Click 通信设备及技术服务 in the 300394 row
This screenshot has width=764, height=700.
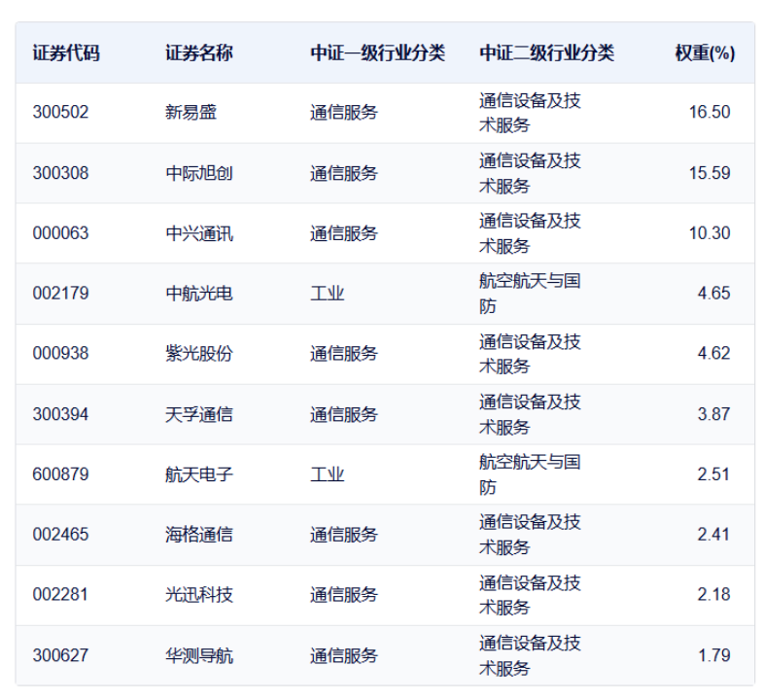530,414
